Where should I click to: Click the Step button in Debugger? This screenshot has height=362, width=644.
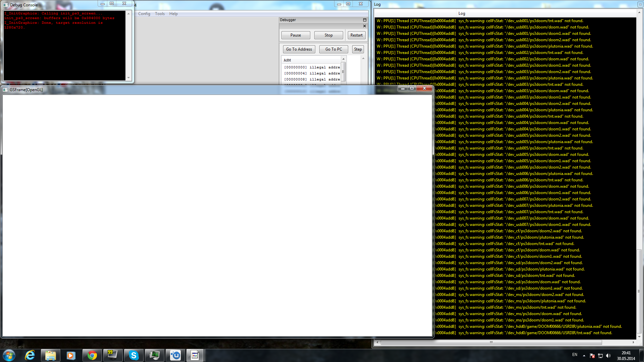(358, 49)
